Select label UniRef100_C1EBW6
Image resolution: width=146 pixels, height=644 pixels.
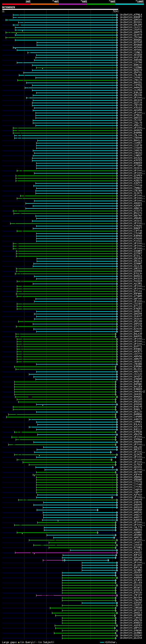[x=131, y=67]
